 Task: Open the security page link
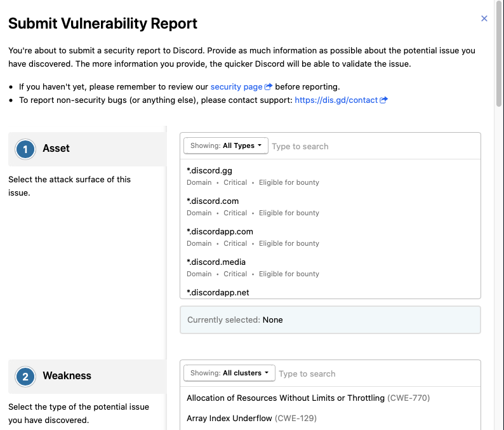pos(236,87)
